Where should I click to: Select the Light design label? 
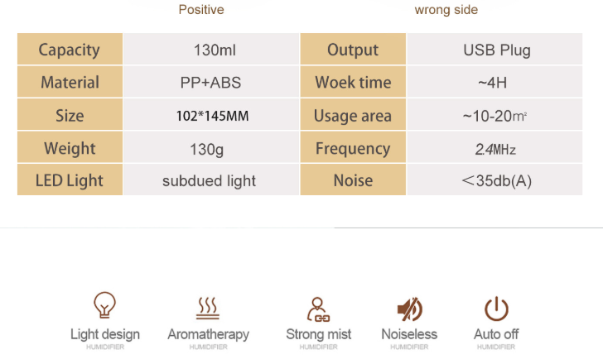(105, 334)
